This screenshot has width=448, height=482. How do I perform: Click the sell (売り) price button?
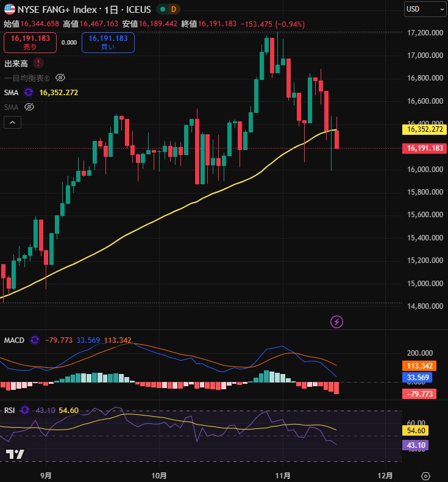pos(30,42)
